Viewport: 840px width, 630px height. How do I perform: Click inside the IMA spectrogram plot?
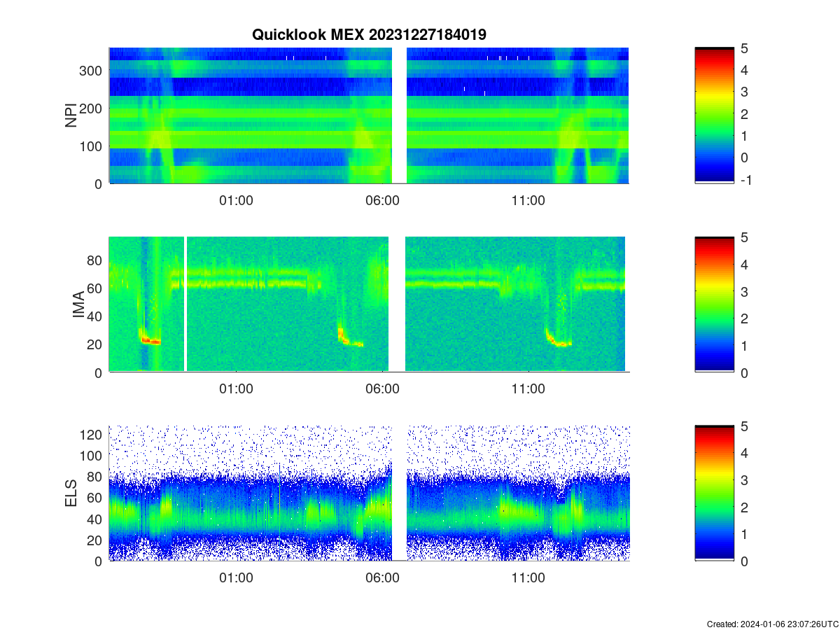pyautogui.click(x=369, y=304)
